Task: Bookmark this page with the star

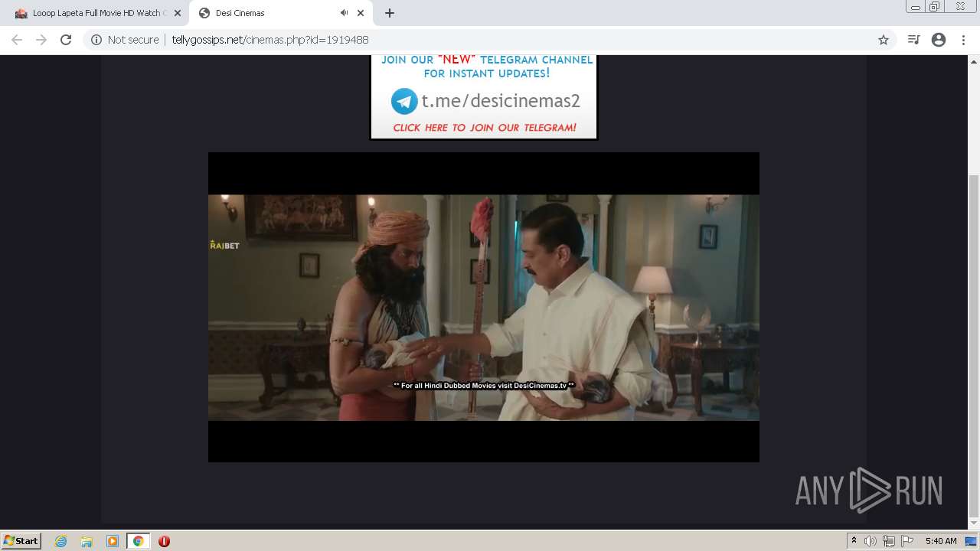Action: [884, 40]
